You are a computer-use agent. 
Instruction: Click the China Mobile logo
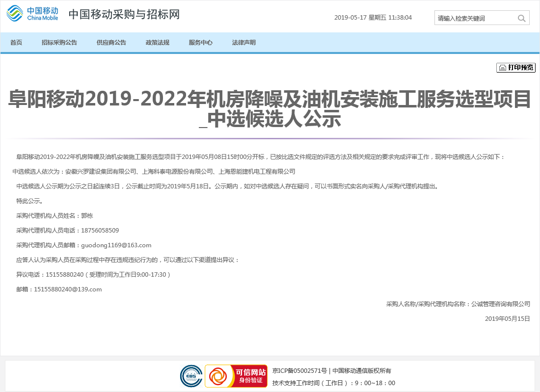(x=32, y=13)
